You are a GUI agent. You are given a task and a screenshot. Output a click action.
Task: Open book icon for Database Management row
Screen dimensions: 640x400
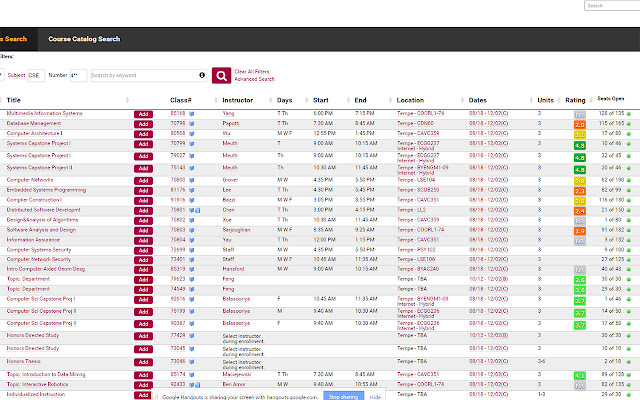[x=191, y=124]
